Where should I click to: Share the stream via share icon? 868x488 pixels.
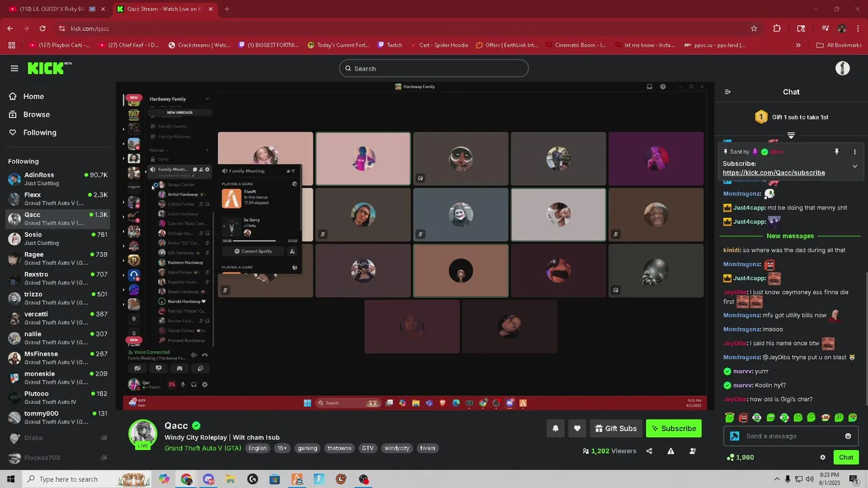pyautogui.click(x=649, y=451)
